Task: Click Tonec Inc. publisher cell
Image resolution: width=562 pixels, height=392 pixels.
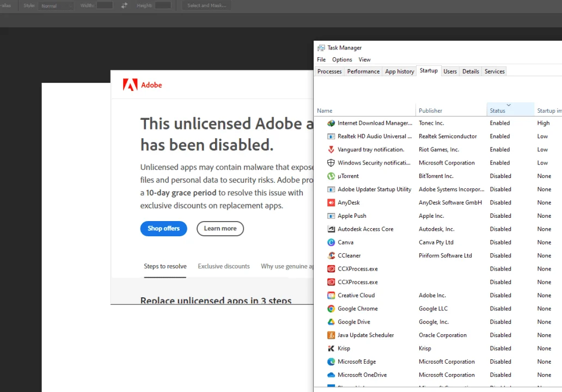Action: click(431, 123)
